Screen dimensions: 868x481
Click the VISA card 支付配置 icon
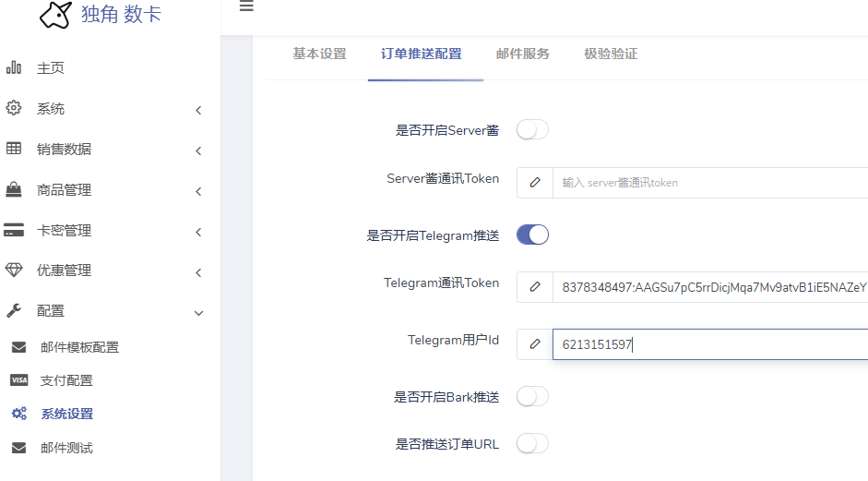point(18,380)
